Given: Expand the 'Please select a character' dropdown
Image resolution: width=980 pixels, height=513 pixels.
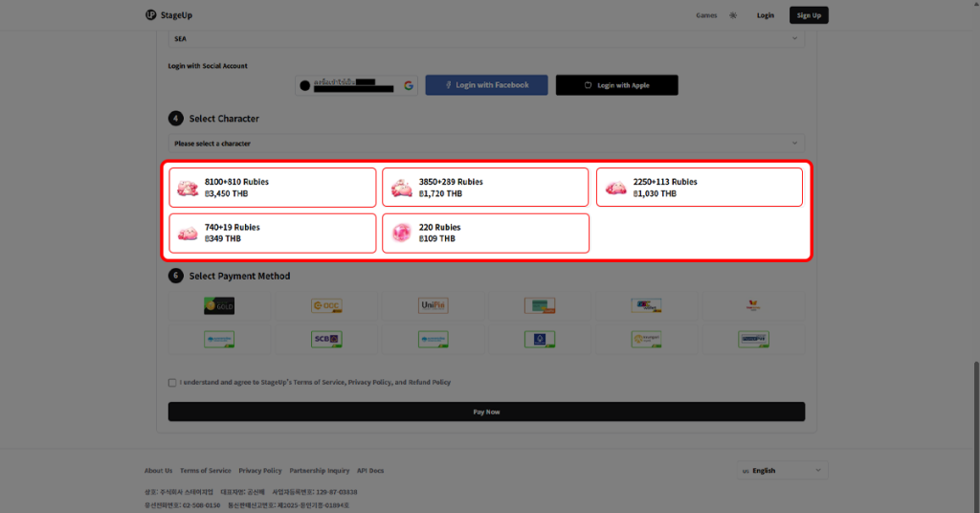Looking at the screenshot, I should 486,144.
